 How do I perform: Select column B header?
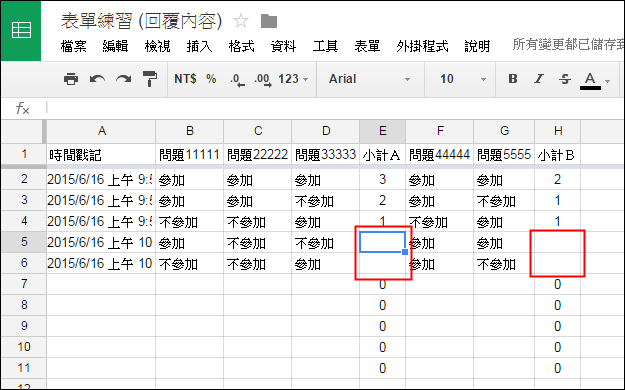[x=190, y=131]
